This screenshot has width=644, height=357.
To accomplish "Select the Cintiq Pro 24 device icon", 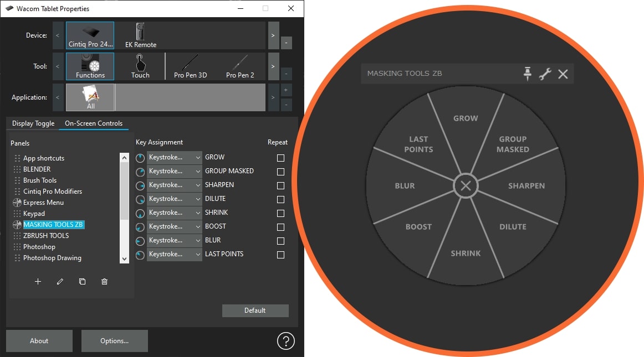I will click(90, 35).
